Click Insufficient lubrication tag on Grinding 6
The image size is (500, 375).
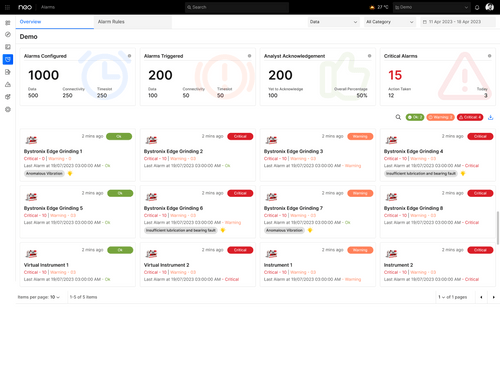(x=181, y=230)
